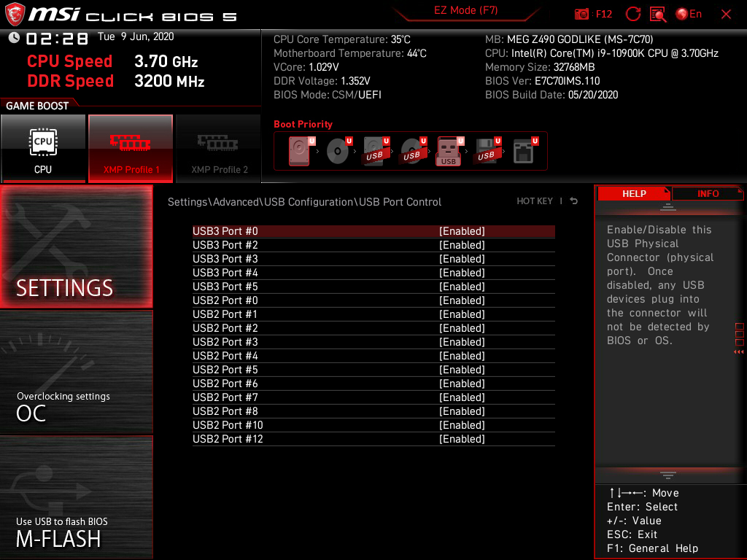Screen dimensions: 747x560
Task: Select the USB2 Port #6 row label
Action: (225, 384)
